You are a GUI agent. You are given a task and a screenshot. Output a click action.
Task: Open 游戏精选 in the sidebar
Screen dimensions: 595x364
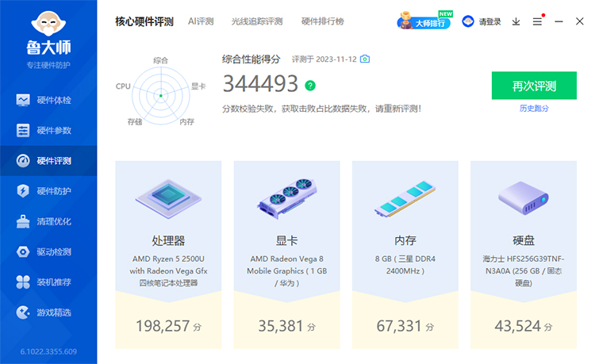tap(48, 312)
